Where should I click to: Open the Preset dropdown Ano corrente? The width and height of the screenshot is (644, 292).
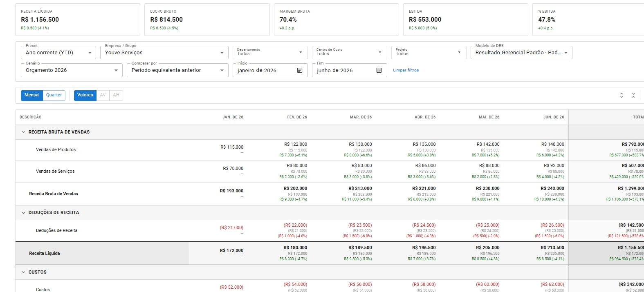pos(58,53)
